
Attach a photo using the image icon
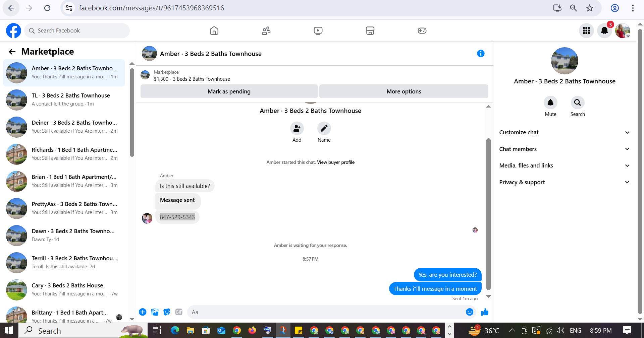pyautogui.click(x=155, y=312)
